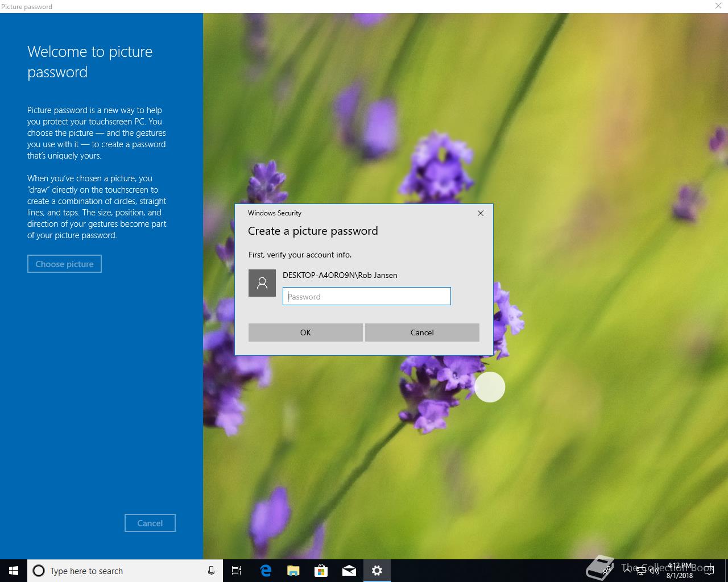The height and width of the screenshot is (582, 728).
Task: Open the People icon in the system tray
Action: click(606, 571)
